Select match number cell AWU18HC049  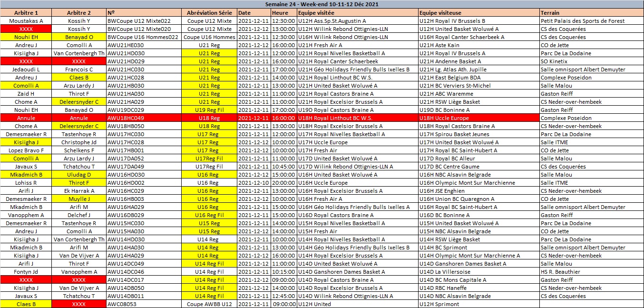144,118
